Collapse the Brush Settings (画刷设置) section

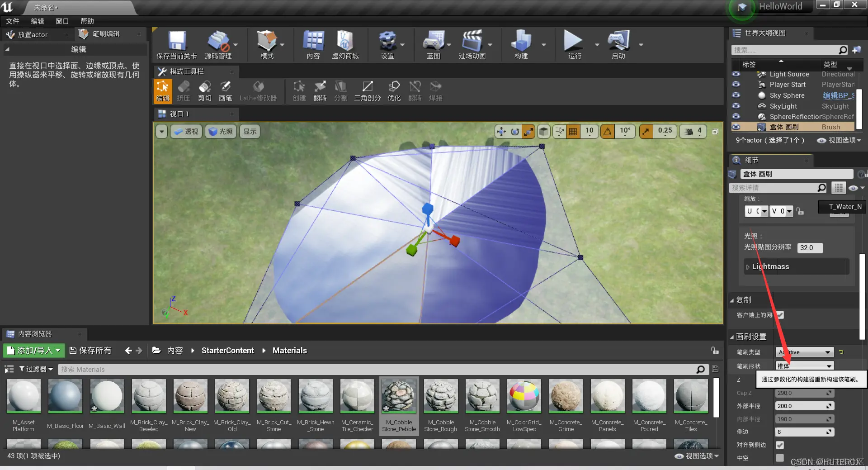click(732, 337)
